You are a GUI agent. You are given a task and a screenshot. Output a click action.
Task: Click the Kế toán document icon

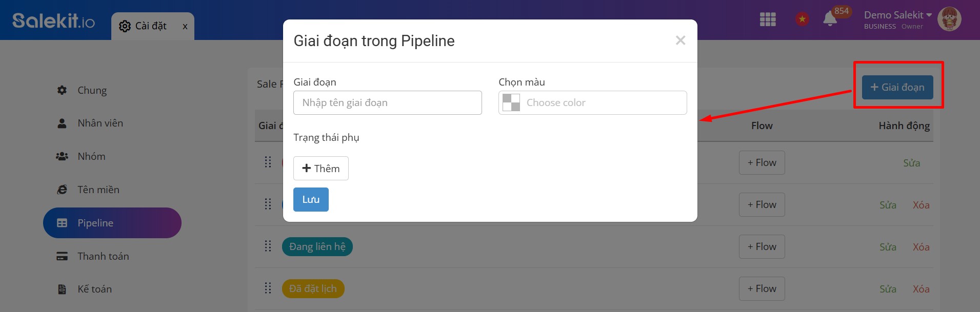(x=62, y=288)
